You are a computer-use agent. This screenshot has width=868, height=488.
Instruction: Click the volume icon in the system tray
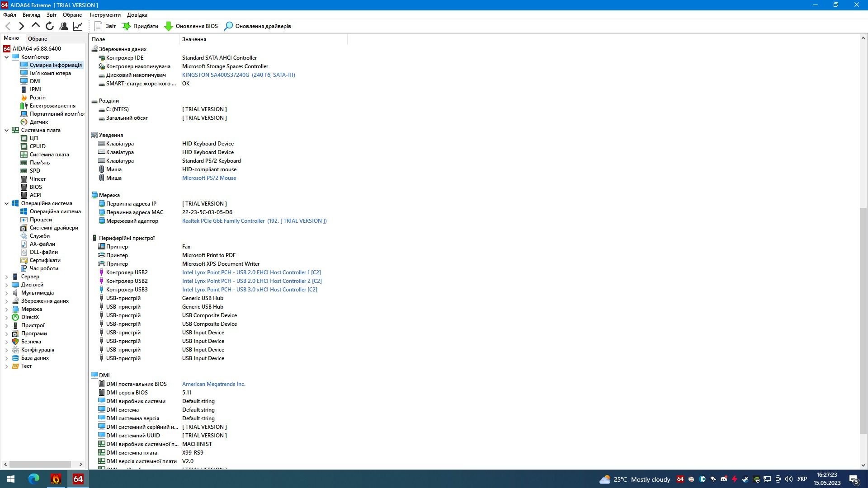[x=789, y=479]
